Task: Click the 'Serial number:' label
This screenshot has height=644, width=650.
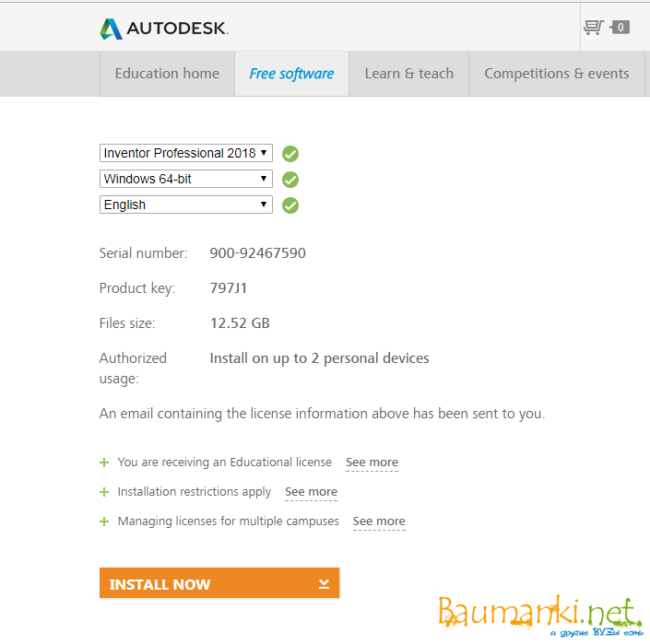Action: pyautogui.click(x=143, y=253)
